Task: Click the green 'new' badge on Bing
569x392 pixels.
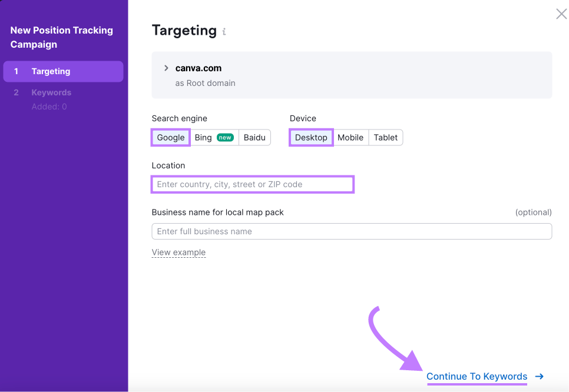Action: point(224,137)
